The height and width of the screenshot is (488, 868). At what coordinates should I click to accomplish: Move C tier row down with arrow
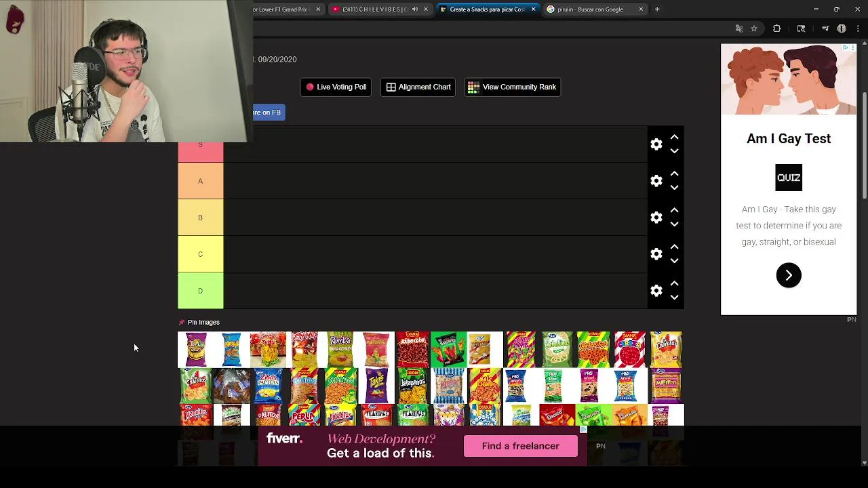pyautogui.click(x=674, y=261)
